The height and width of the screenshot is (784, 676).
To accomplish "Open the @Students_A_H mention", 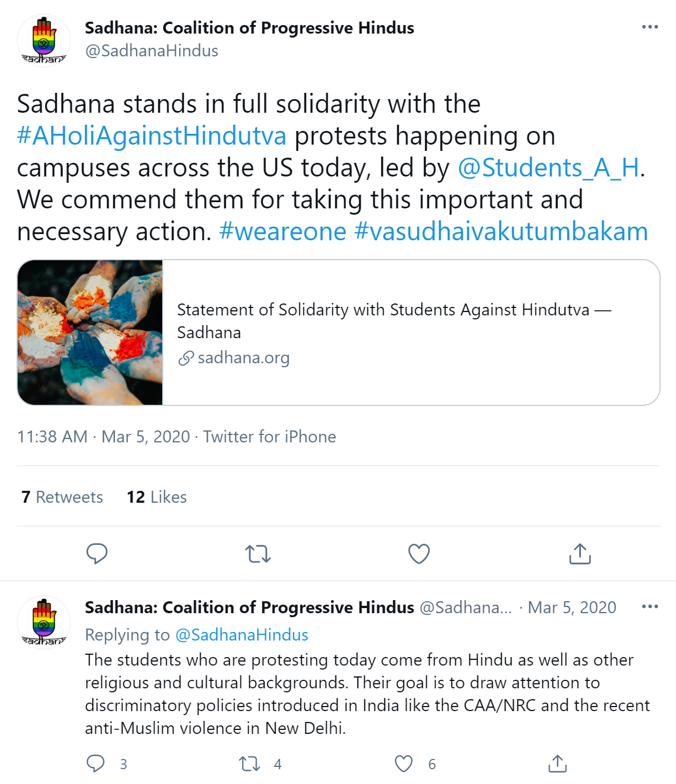I will [549, 168].
